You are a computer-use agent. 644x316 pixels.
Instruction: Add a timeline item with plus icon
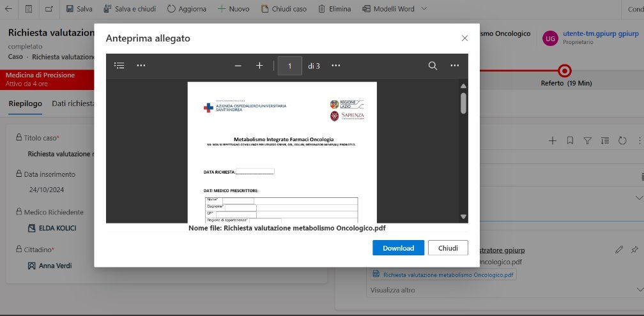[553, 140]
